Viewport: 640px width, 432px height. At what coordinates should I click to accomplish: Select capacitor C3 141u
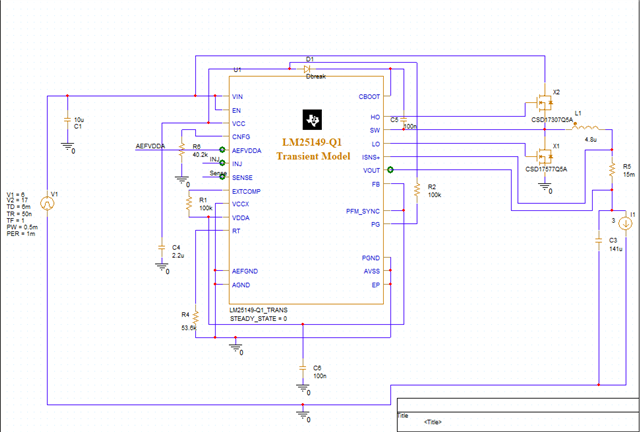[x=598, y=241]
